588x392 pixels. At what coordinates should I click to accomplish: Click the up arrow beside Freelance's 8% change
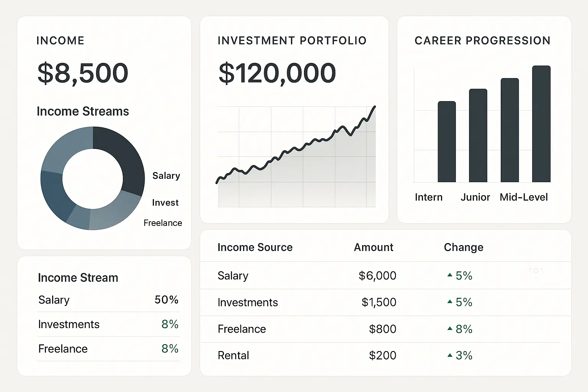click(x=450, y=328)
